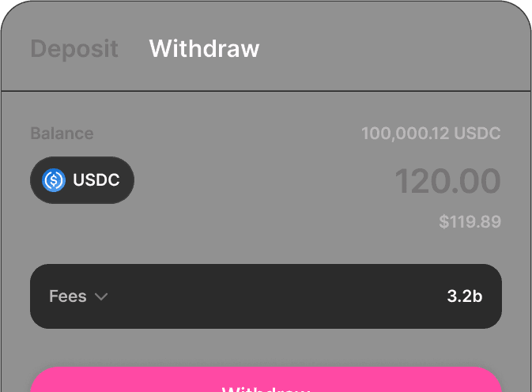Click the Balance label

(x=62, y=134)
